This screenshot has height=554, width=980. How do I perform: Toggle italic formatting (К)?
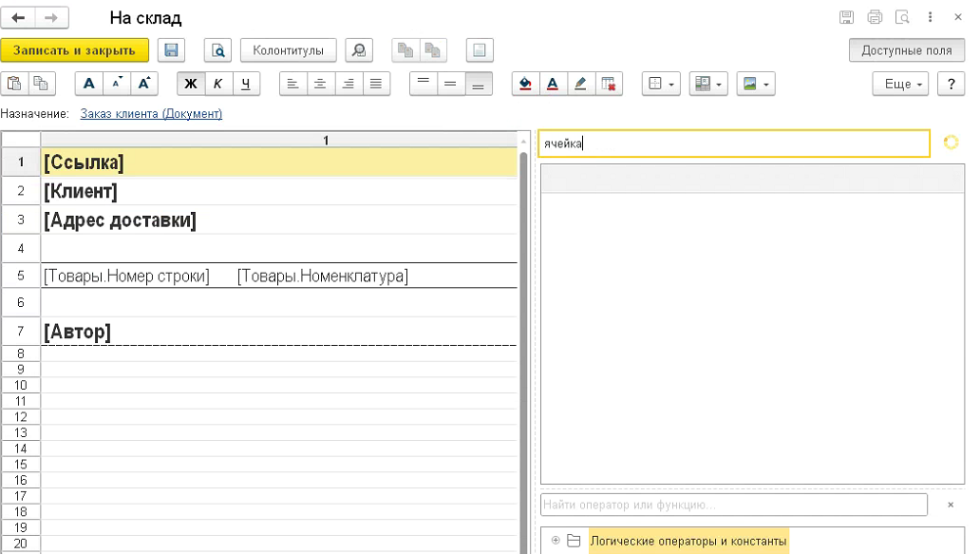(218, 84)
